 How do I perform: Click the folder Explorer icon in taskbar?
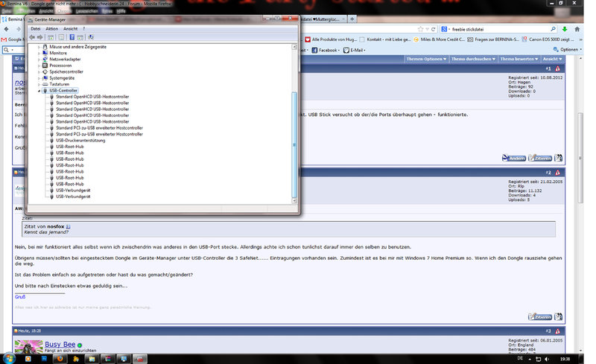point(92,359)
